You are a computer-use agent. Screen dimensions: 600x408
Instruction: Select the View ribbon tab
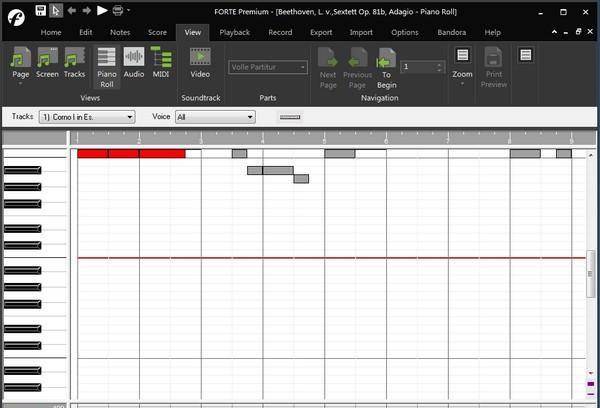click(192, 33)
